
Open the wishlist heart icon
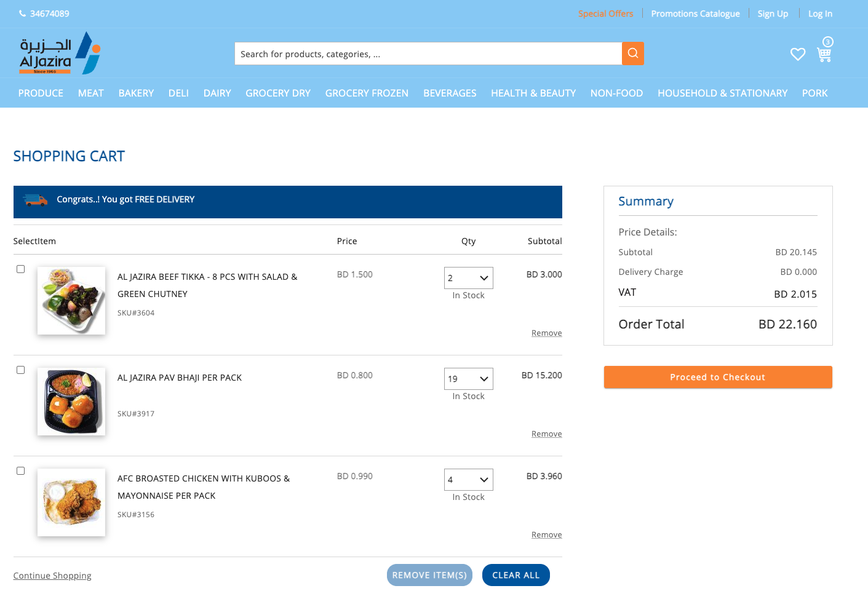point(798,54)
